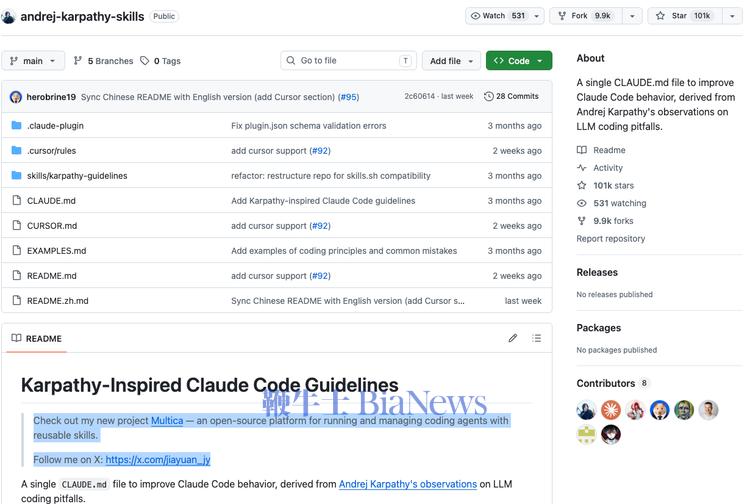This screenshot has height=504, width=750.
Task: Open Andrej Karpathy's observations link
Action: (408, 484)
